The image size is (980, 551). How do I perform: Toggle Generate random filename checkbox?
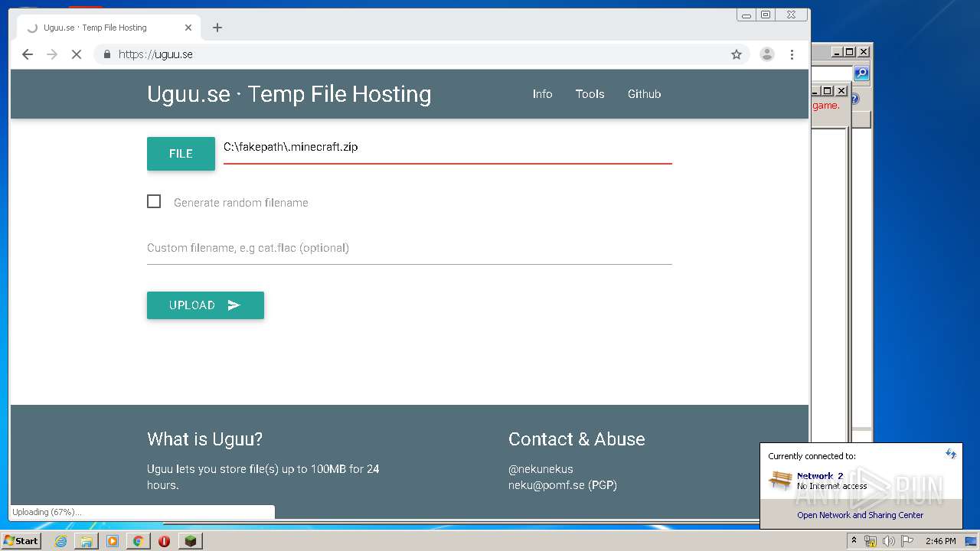coord(154,201)
